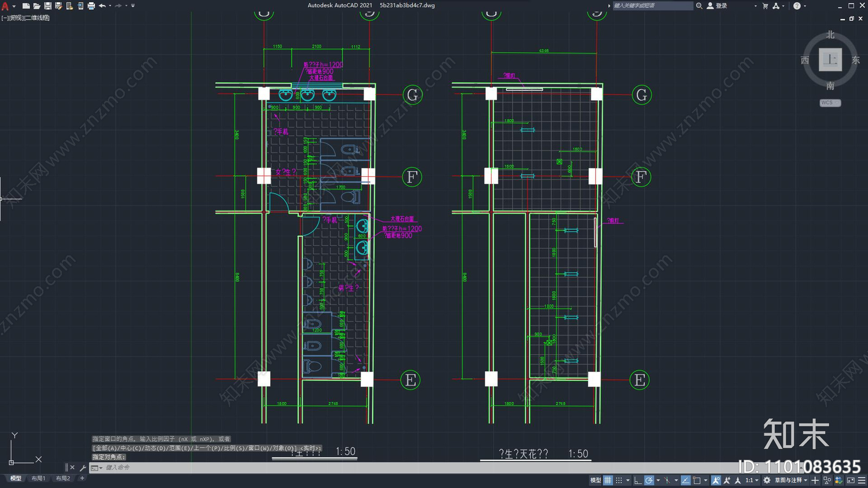Toggle snap mode dotted grid icon
Screen dimensions: 868x488
[x=619, y=480]
